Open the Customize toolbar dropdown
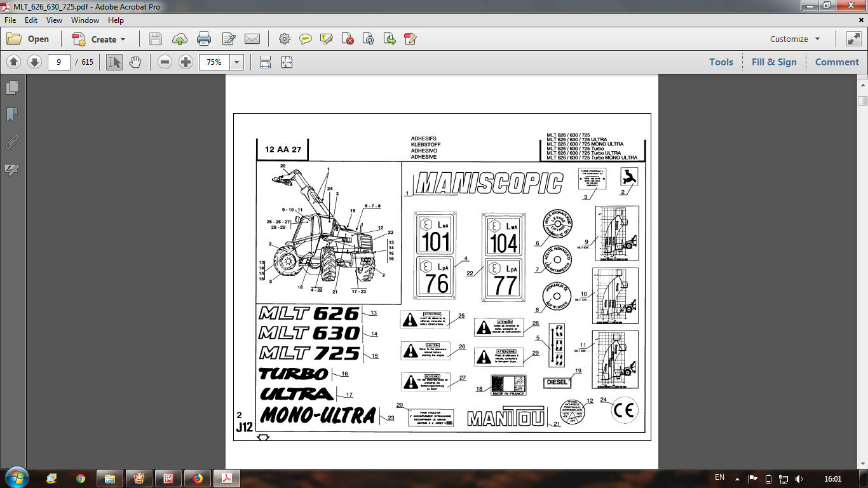 (x=795, y=39)
